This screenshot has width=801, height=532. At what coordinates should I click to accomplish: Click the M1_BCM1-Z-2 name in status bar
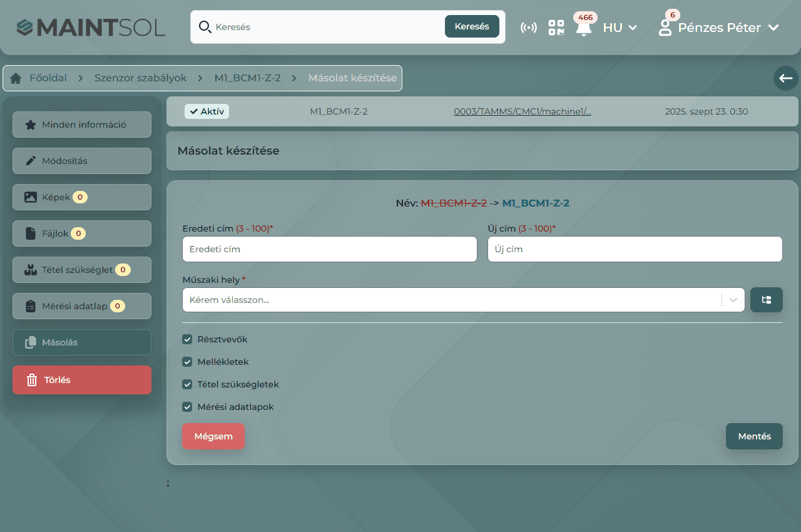click(x=339, y=111)
